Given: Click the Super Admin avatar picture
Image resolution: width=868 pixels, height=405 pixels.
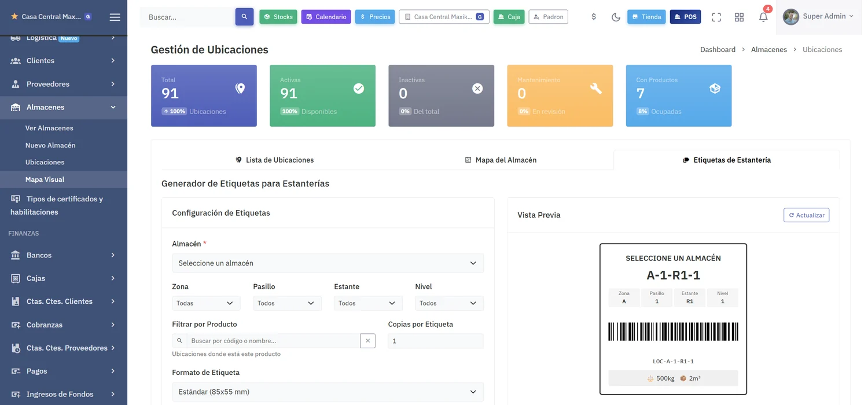Looking at the screenshot, I should click(x=791, y=17).
